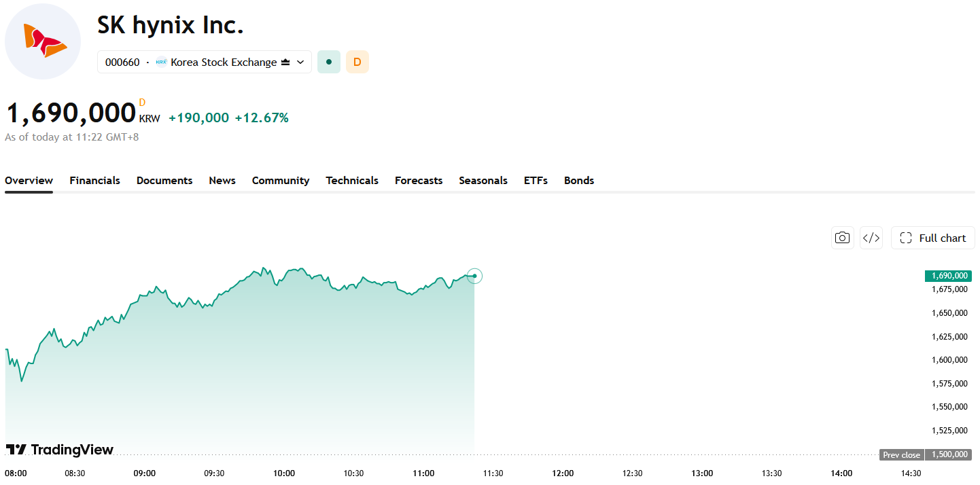Image resolution: width=980 pixels, height=485 pixels.
Task: Open the 000660 Korea Stock Exchange symbol dropdown
Action: coord(205,62)
